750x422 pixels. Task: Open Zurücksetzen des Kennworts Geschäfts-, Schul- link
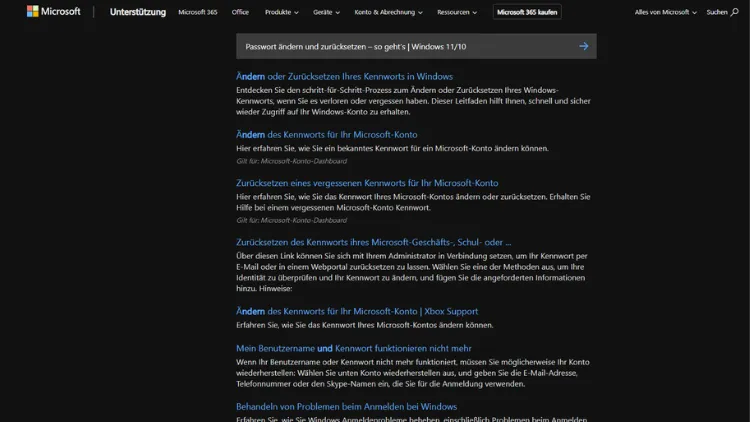pyautogui.click(x=374, y=242)
